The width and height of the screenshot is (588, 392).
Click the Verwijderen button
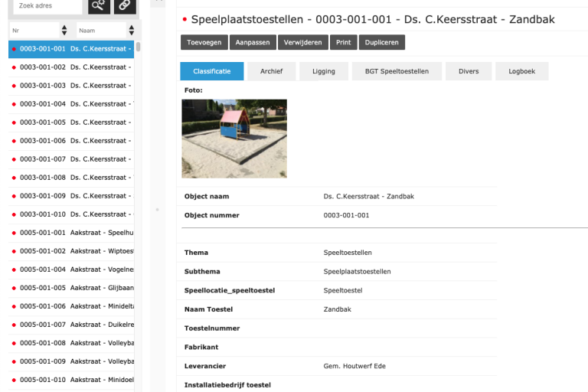(x=302, y=42)
